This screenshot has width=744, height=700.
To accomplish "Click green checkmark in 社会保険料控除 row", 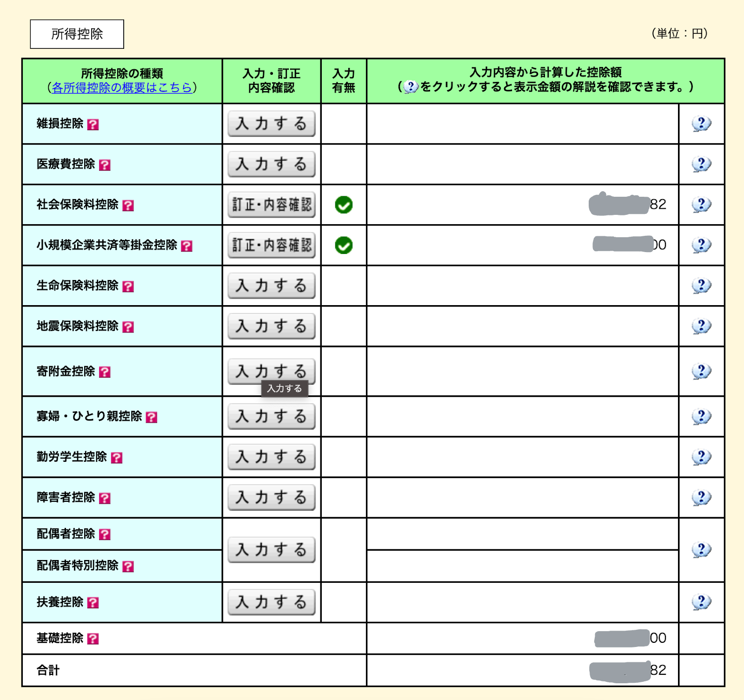I will (x=344, y=205).
